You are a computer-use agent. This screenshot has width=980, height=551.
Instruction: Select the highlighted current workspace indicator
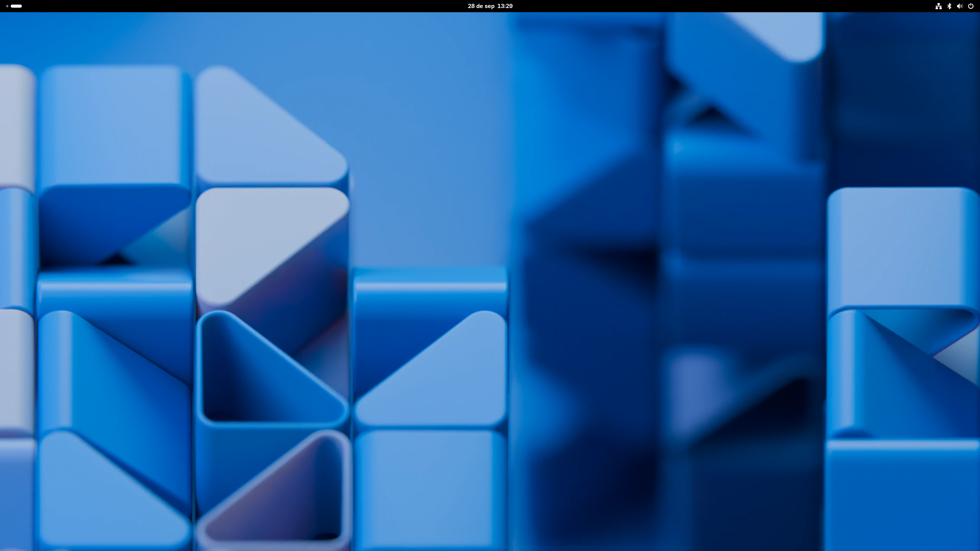click(x=16, y=6)
